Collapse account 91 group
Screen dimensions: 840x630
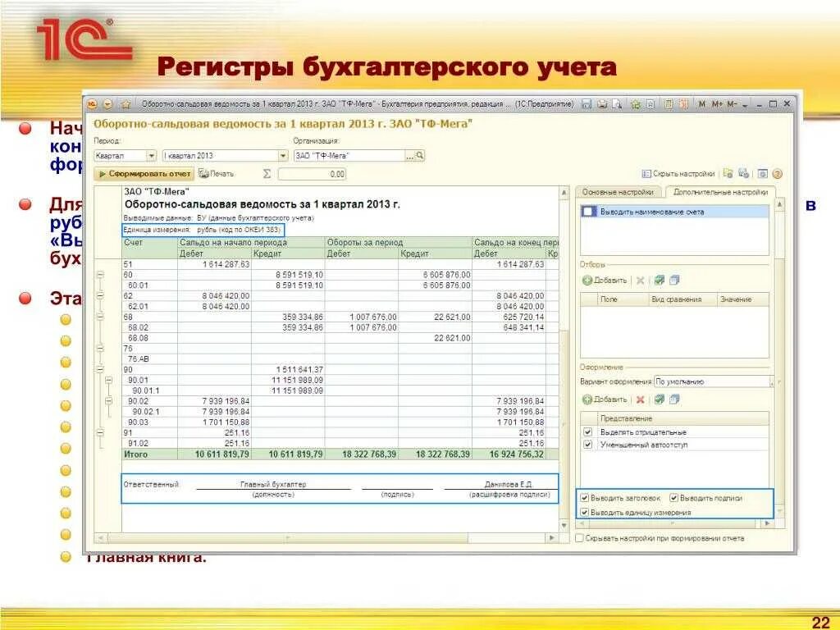pos(100,432)
